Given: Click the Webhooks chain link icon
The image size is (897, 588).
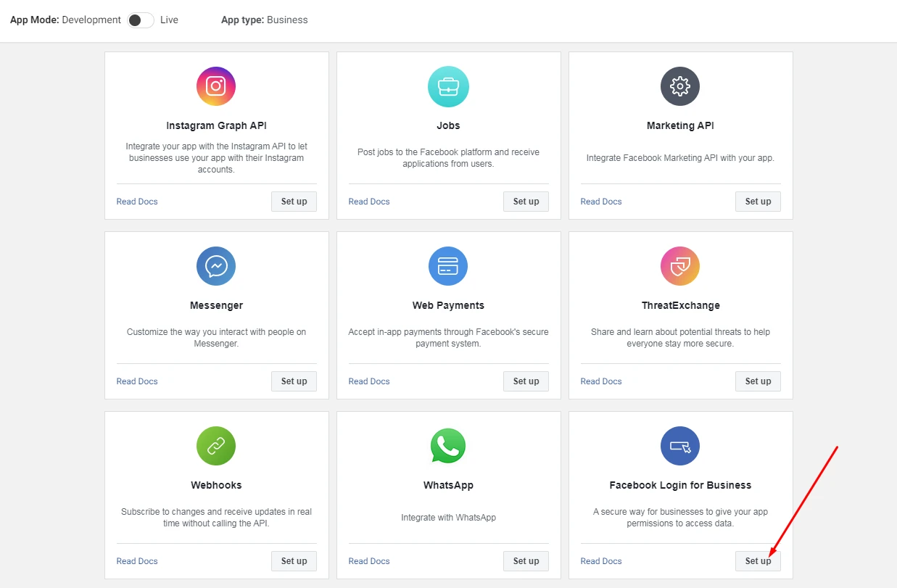Looking at the screenshot, I should point(216,446).
